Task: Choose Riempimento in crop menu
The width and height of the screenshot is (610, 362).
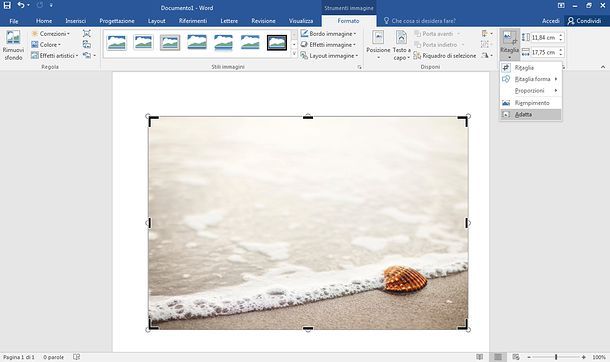Action: [531, 103]
